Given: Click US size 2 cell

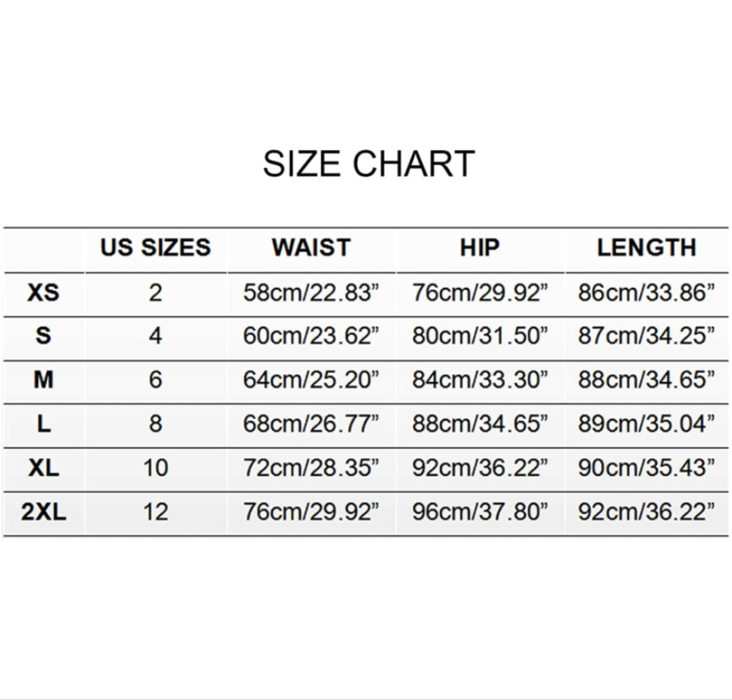Looking at the screenshot, I should click(156, 293).
